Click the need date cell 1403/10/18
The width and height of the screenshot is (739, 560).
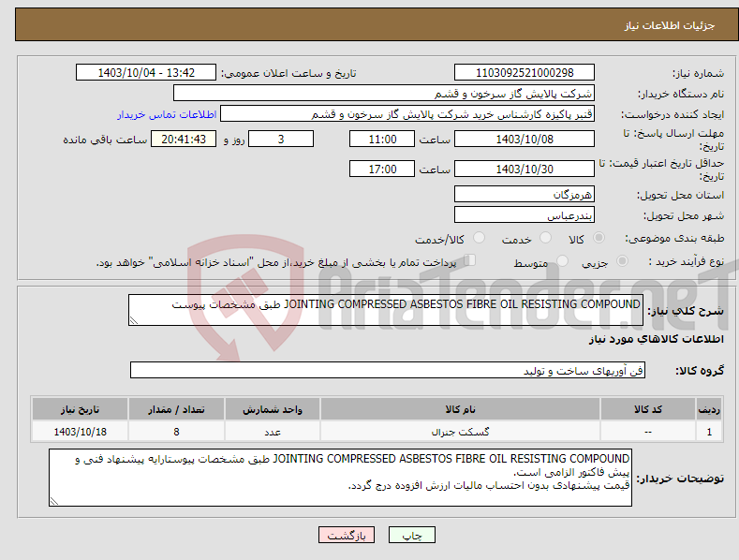click(81, 432)
